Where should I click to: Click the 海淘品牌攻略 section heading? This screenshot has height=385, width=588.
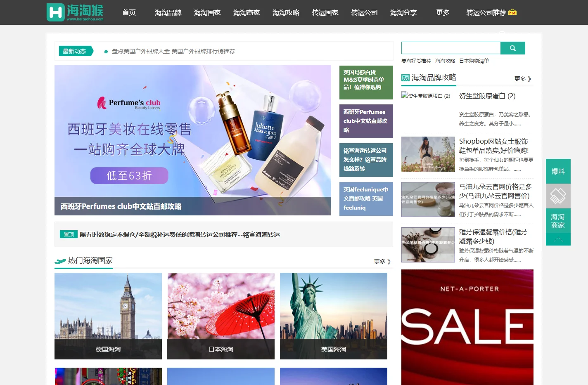coord(434,78)
